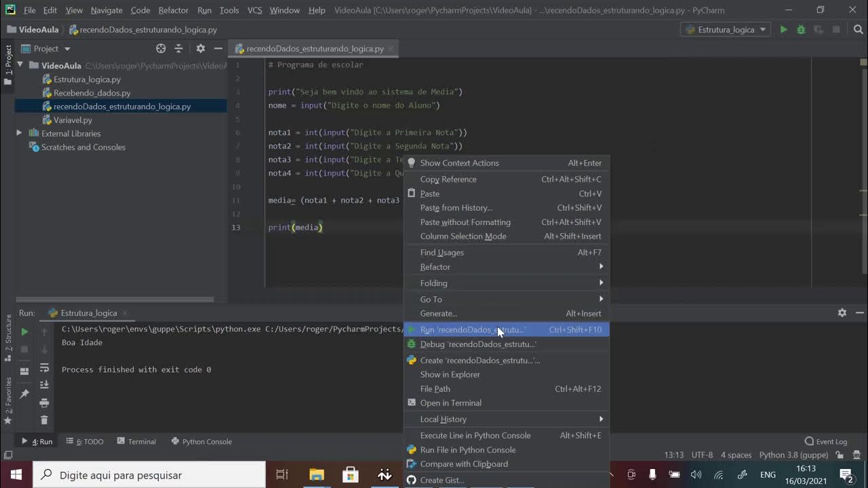Image resolution: width=868 pixels, height=488 pixels.
Task: Clear console output with trash icon
Action: (x=44, y=420)
